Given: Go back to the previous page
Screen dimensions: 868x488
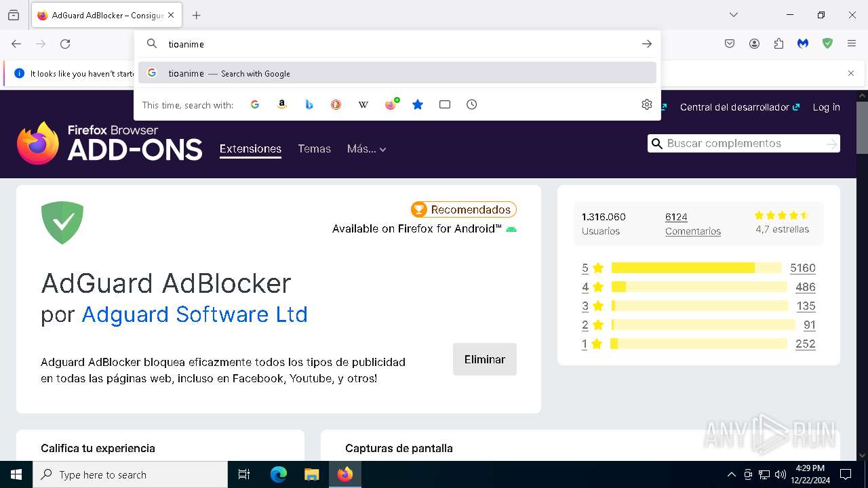Looking at the screenshot, I should 16,44.
